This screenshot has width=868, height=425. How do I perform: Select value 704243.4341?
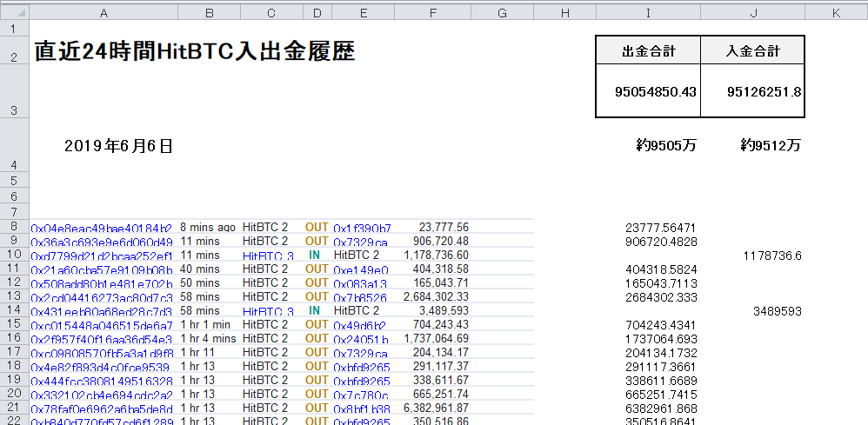pyautogui.click(x=661, y=325)
